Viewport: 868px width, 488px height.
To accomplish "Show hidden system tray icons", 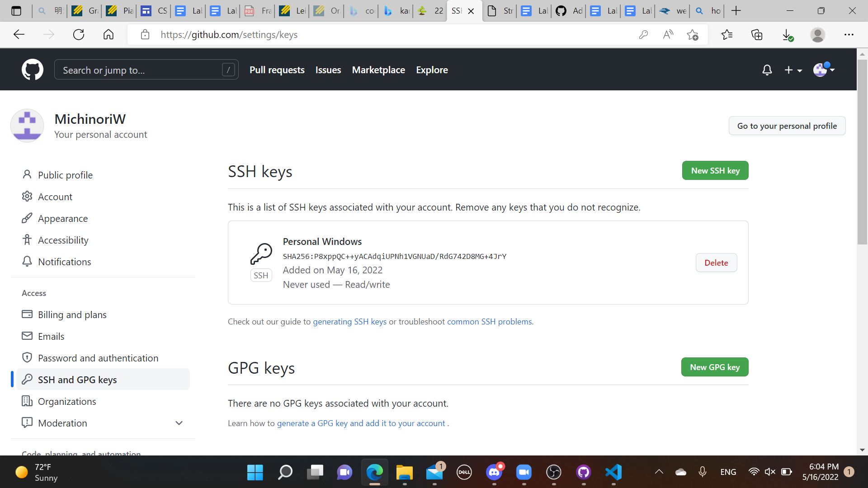I will [659, 472].
